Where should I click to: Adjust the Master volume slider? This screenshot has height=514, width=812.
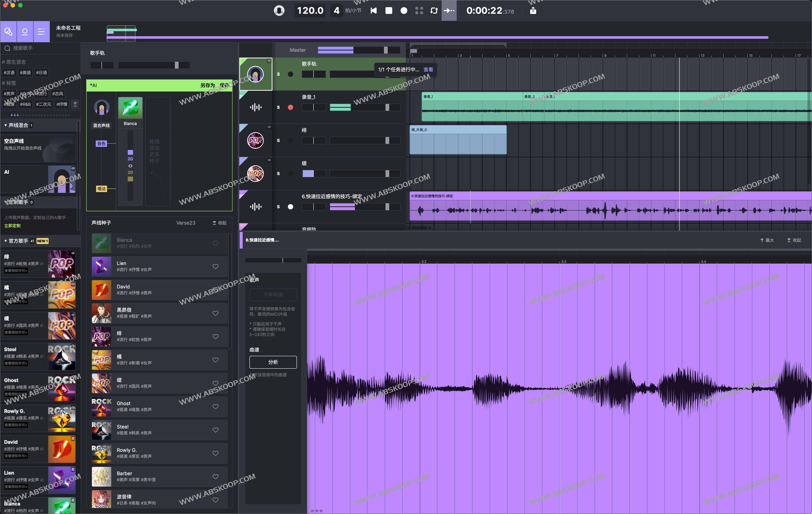tap(385, 50)
